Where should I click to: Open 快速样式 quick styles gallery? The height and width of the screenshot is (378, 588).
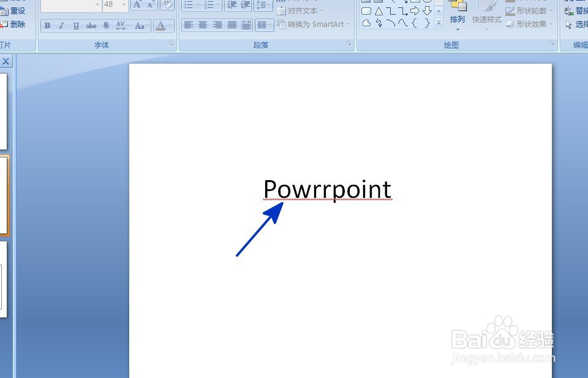(486, 15)
